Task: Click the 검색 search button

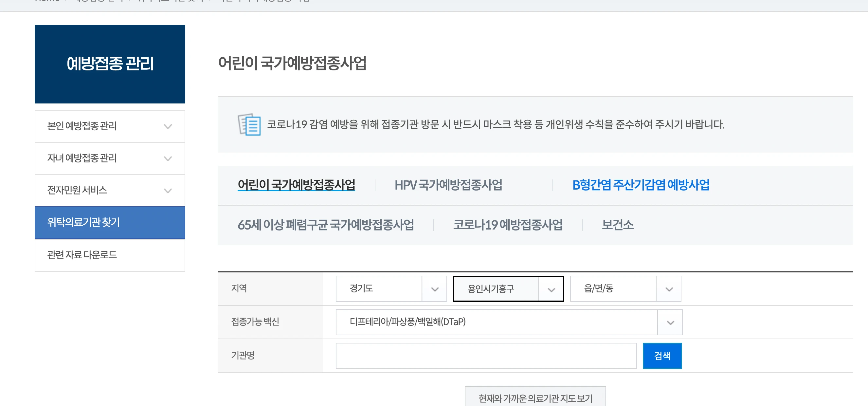Action: click(662, 356)
